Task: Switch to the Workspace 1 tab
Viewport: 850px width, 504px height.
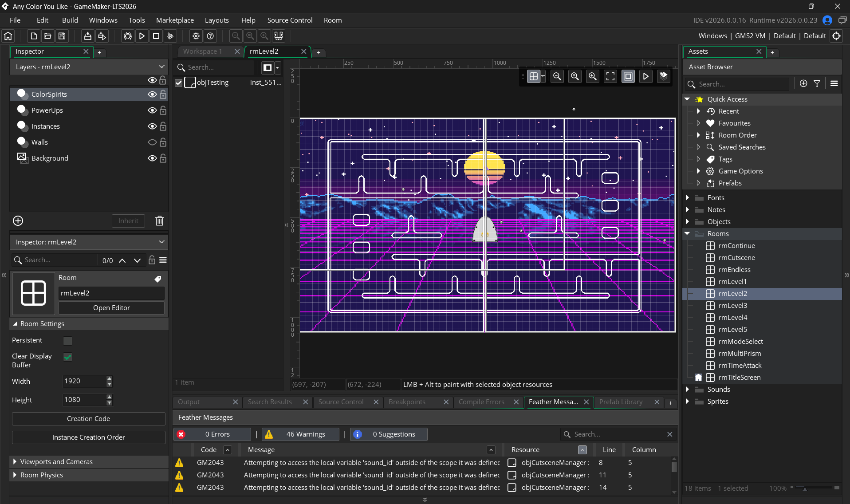Action: [203, 51]
